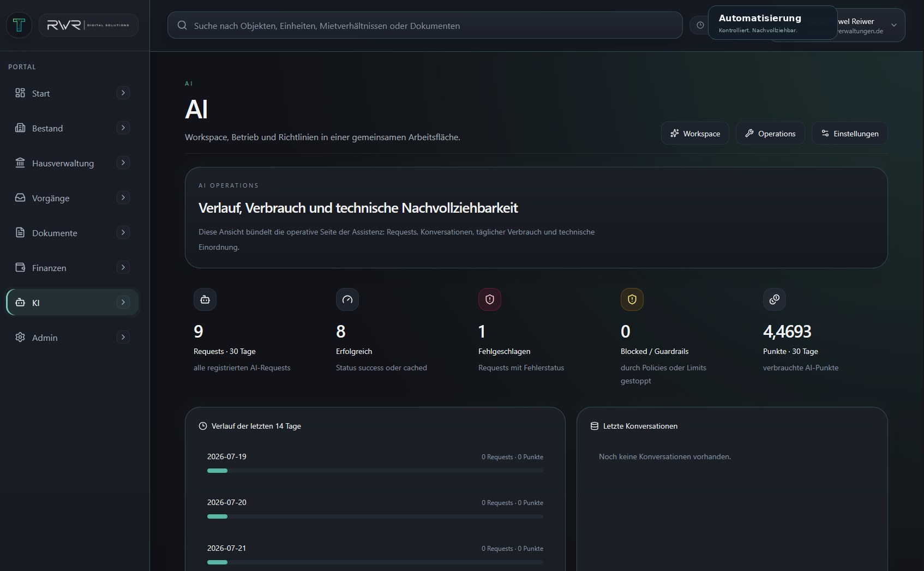This screenshot has width=924, height=571.
Task: Expand the Hausverwaltung submenu chevron
Action: (123, 163)
